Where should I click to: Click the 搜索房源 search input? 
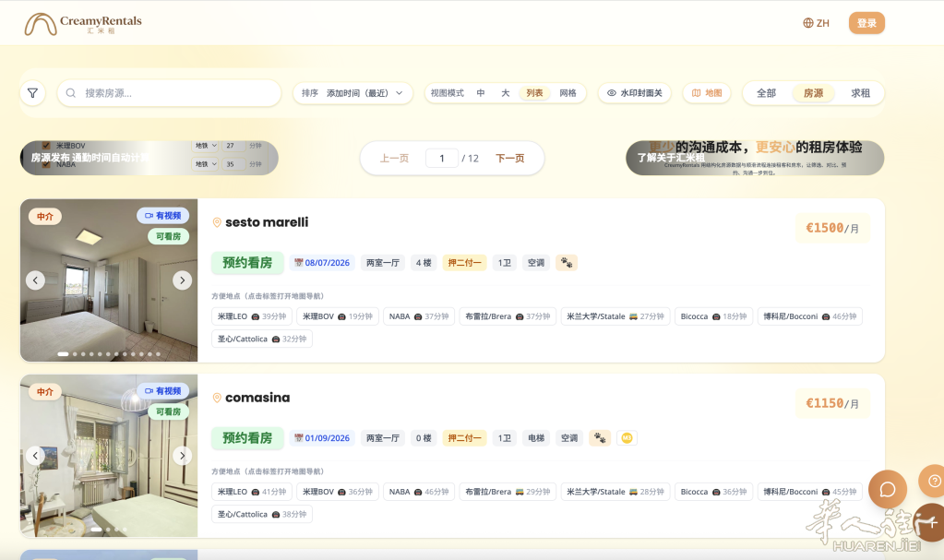click(169, 93)
